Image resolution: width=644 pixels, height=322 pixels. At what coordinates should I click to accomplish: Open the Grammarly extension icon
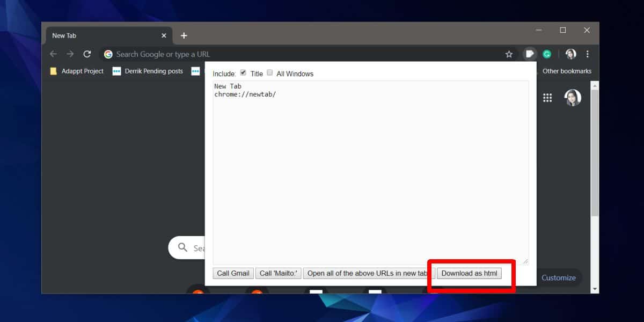(x=547, y=54)
